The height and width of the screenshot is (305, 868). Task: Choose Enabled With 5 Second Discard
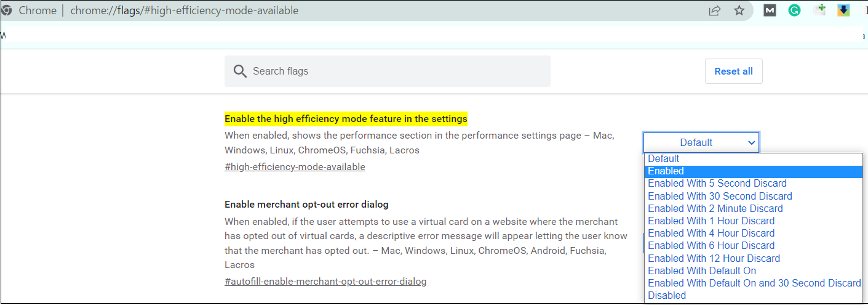click(x=717, y=184)
